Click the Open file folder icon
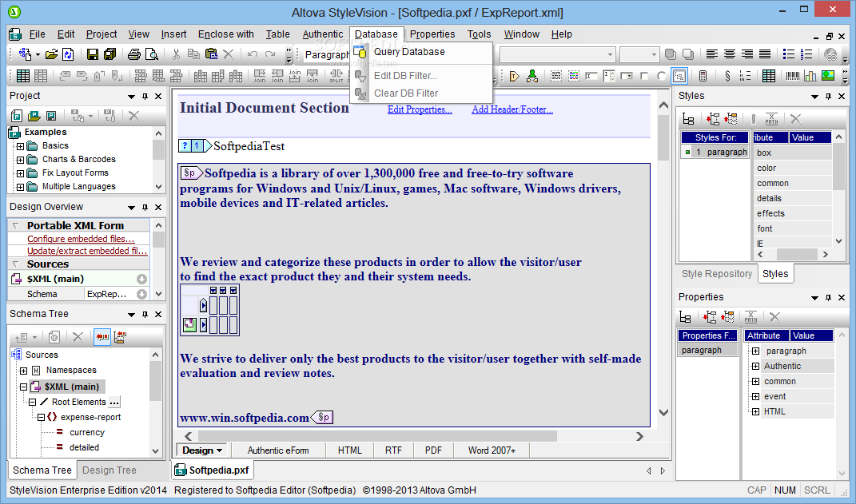The width and height of the screenshot is (856, 504). (x=51, y=54)
